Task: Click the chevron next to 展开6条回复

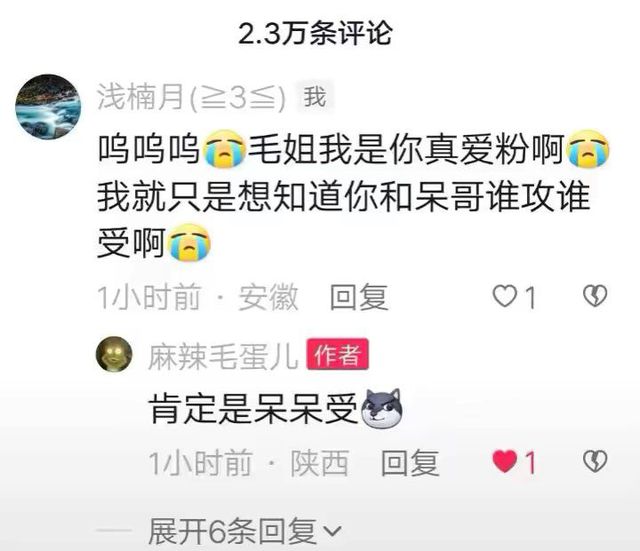Action: 332,531
